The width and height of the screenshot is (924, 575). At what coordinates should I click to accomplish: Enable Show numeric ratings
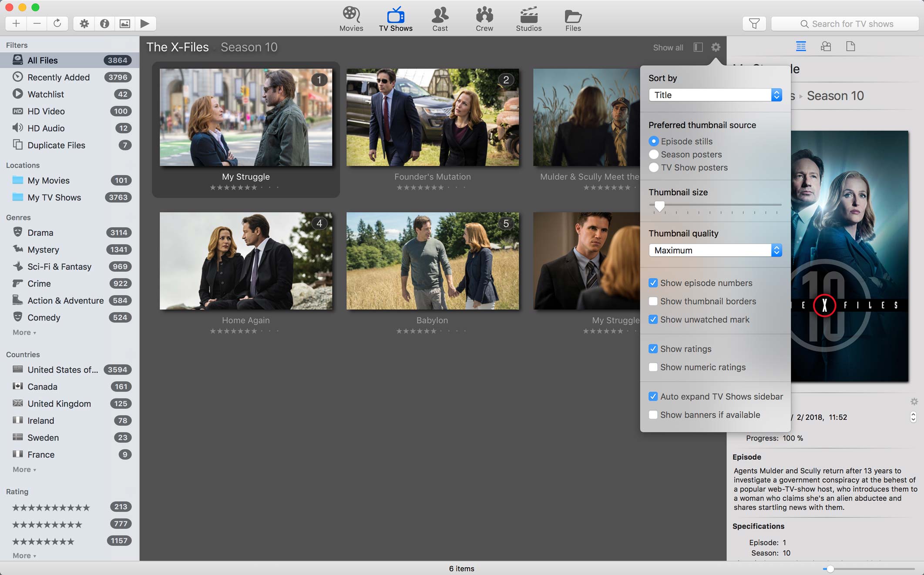(697, 367)
